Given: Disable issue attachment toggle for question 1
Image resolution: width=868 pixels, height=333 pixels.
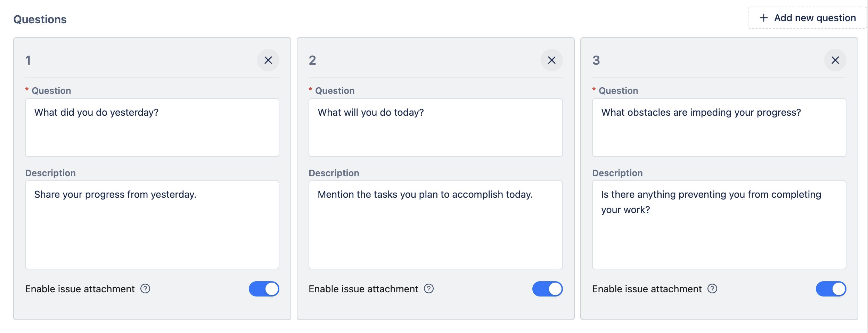Looking at the screenshot, I should [264, 289].
